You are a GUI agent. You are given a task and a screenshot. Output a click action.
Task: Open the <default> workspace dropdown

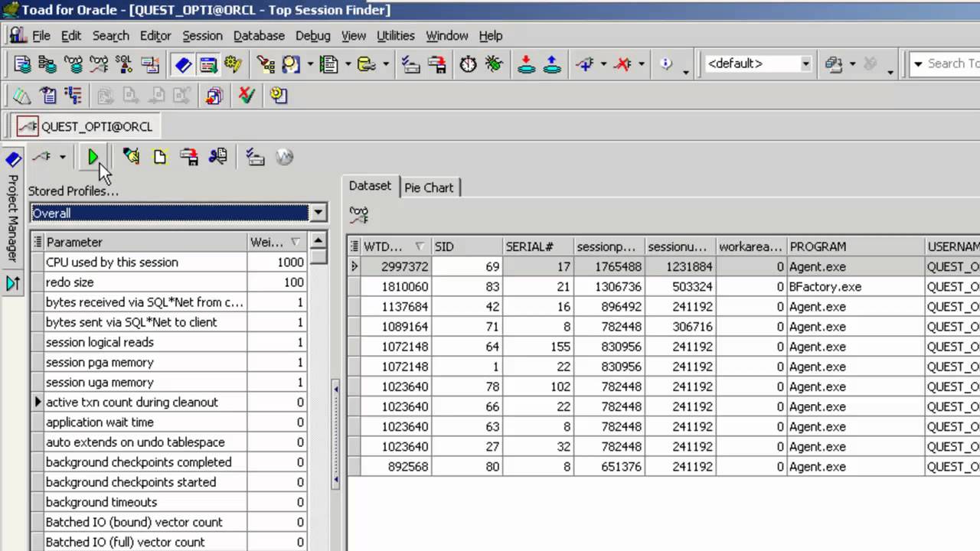(x=805, y=64)
